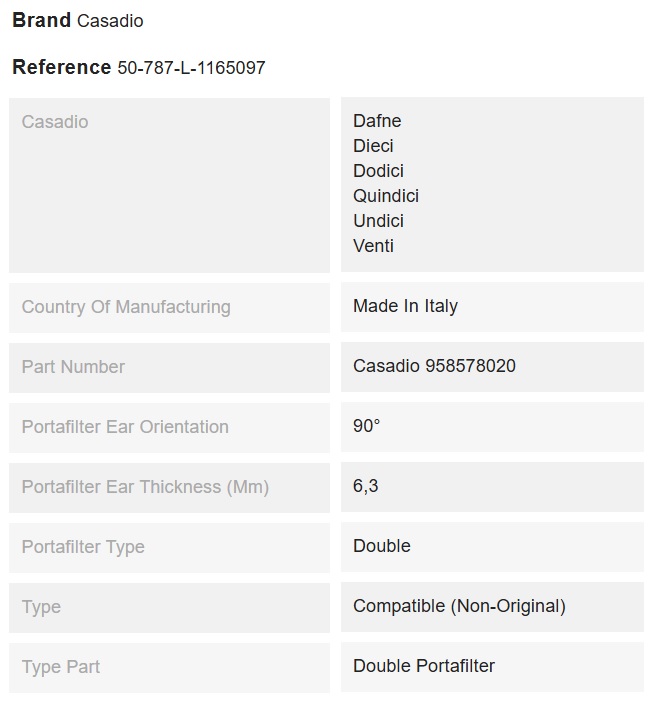Screen dimensions: 660x710
Task: Click the Type Part row label
Action: click(61, 667)
